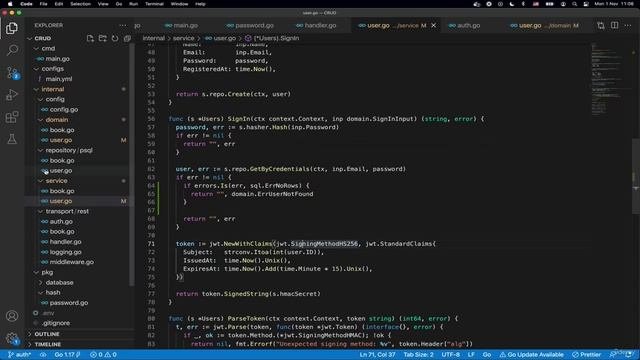Open the Extensions view
Screen dimensions: 640x360
(12, 117)
